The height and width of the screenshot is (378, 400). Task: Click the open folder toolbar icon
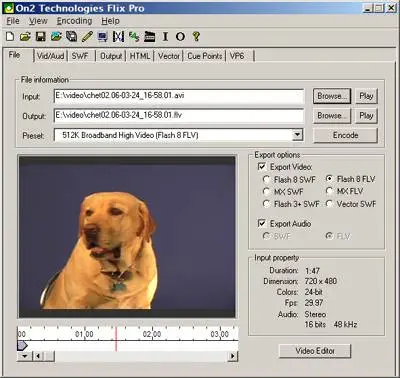25,36
